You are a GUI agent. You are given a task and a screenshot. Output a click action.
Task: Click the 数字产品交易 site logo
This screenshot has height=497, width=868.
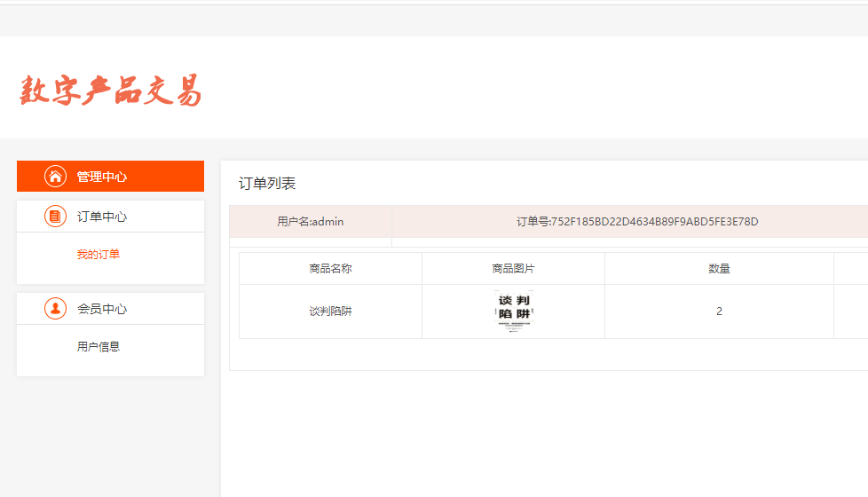[x=111, y=91]
